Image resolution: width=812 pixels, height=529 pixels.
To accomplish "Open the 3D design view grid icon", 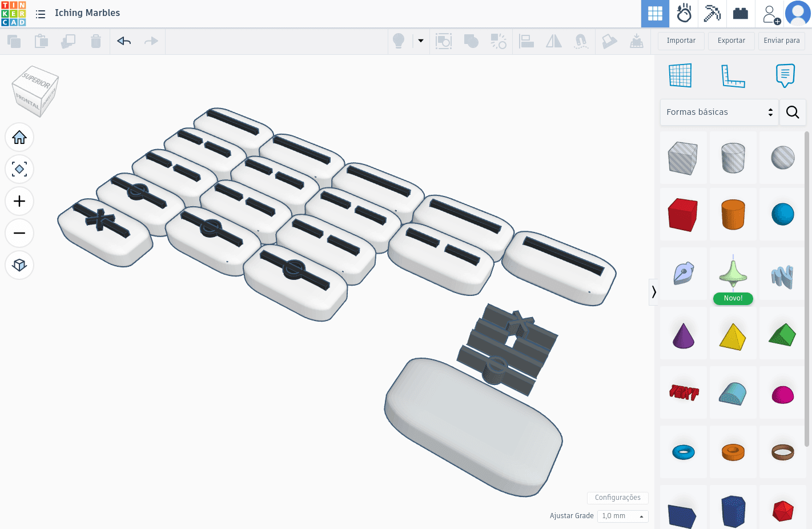I will coord(655,14).
